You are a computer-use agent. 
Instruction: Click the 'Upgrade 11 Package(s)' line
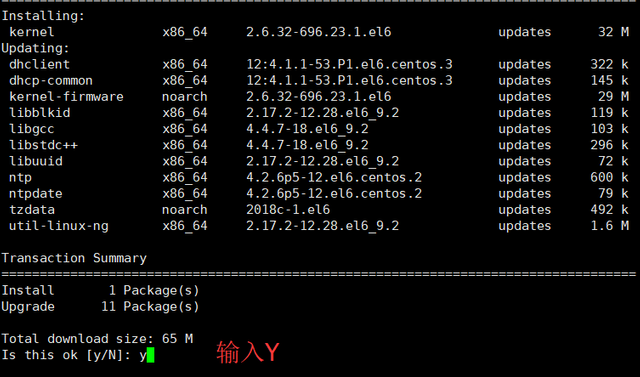[100, 307]
